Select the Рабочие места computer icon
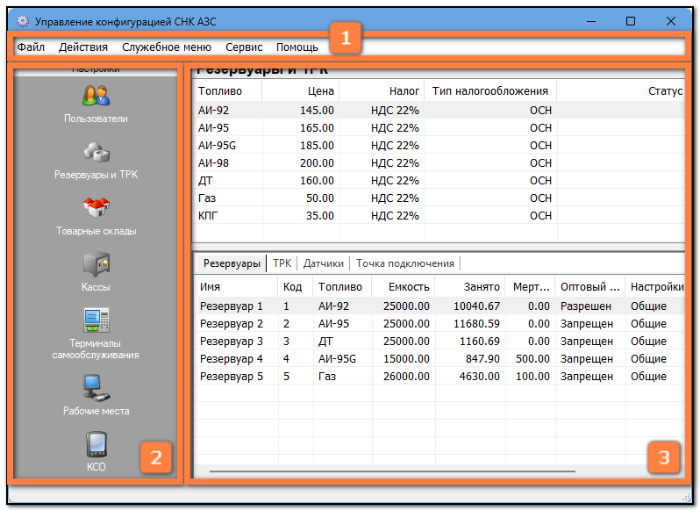This screenshot has height=511, width=700. [96, 387]
